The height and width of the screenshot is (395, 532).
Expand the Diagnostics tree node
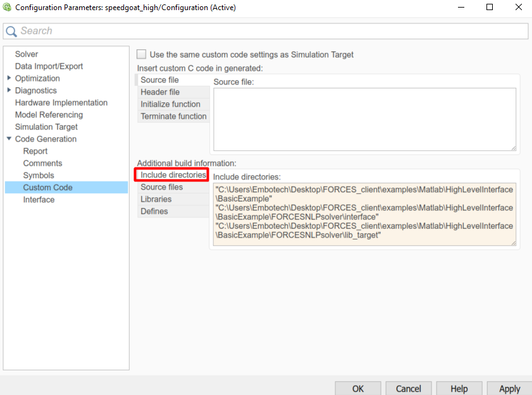coord(9,90)
